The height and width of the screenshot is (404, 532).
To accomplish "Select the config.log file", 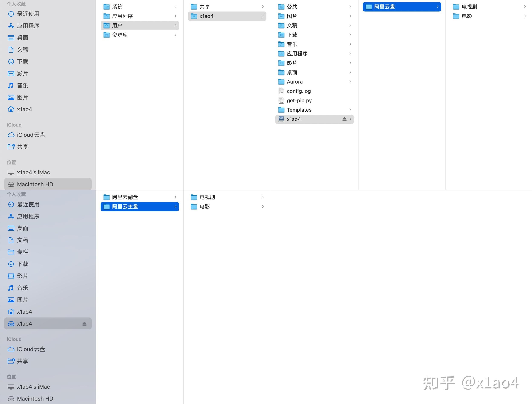I will [299, 91].
